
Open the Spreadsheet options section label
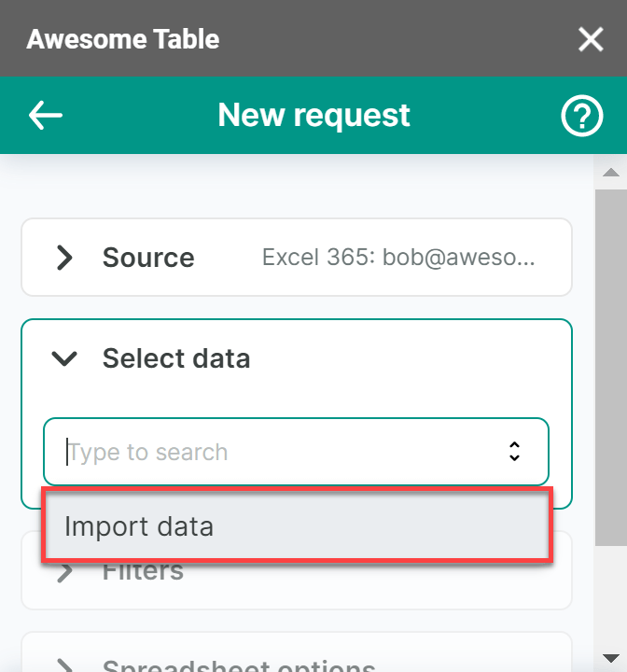[239, 665]
